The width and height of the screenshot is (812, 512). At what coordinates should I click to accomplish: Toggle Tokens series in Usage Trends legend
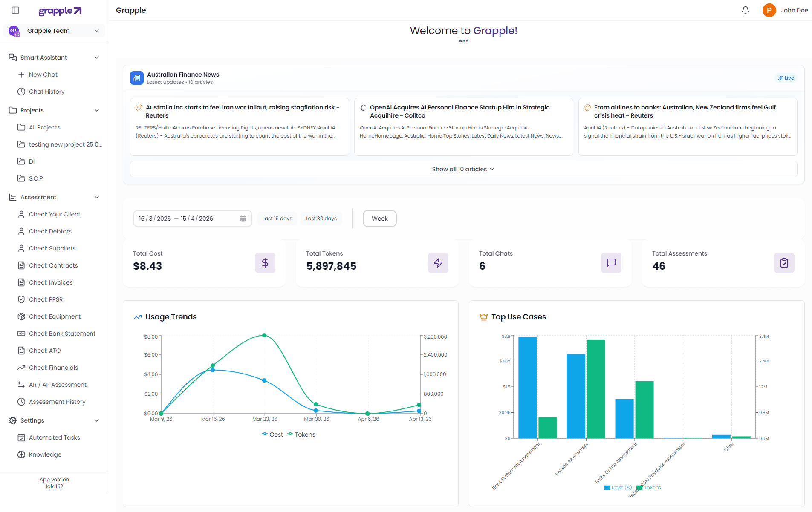[301, 434]
